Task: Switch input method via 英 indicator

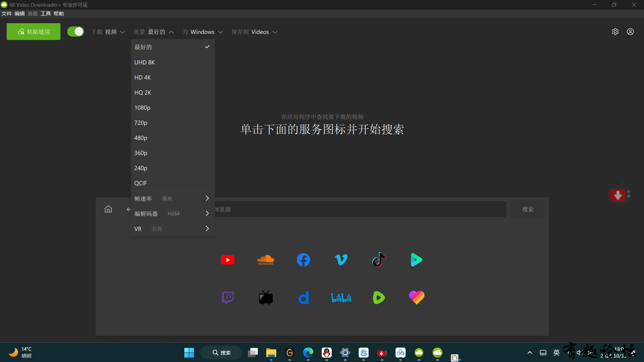Action: point(556,353)
